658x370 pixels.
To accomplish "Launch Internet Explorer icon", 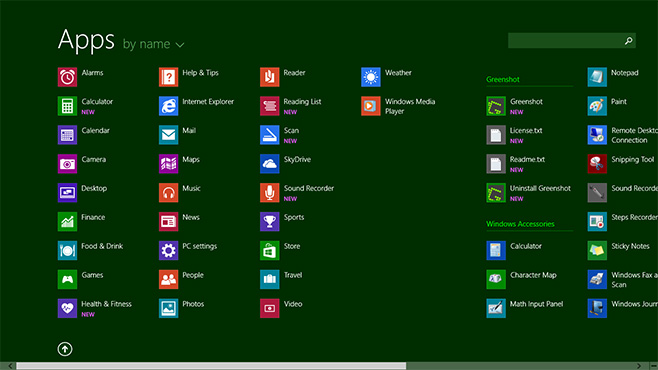I will (168, 106).
